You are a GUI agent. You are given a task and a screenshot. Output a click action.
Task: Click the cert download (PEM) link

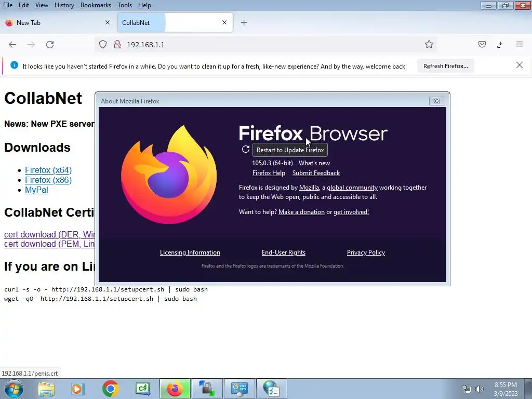tap(49, 244)
